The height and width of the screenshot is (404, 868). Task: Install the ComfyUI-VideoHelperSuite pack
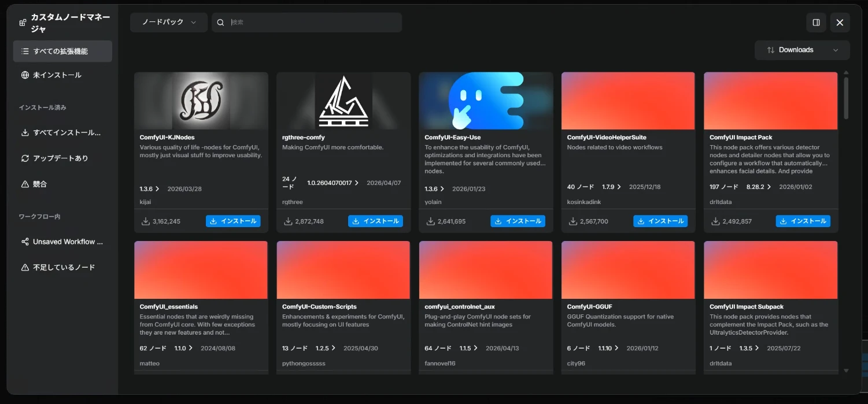(660, 221)
